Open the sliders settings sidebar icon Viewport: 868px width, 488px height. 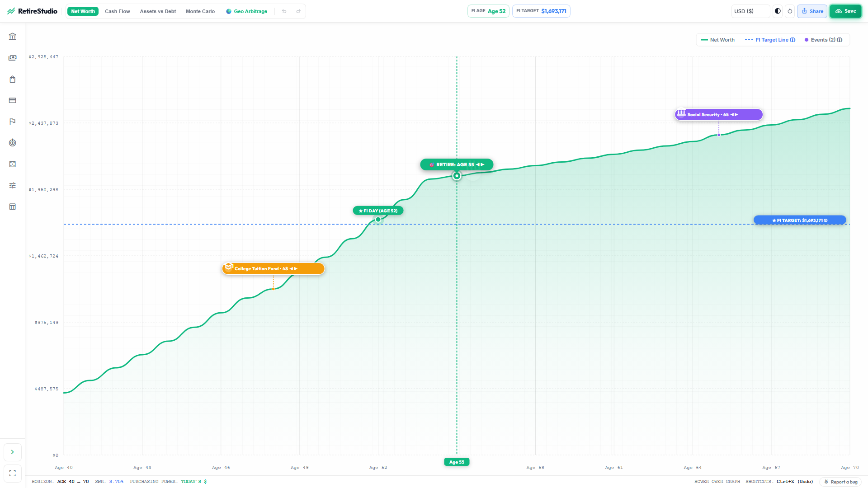click(13, 185)
